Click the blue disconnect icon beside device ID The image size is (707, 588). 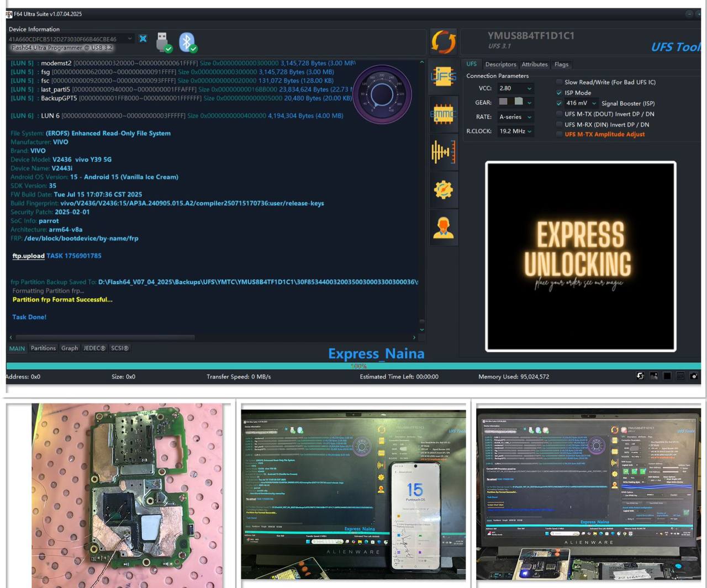coord(143,39)
